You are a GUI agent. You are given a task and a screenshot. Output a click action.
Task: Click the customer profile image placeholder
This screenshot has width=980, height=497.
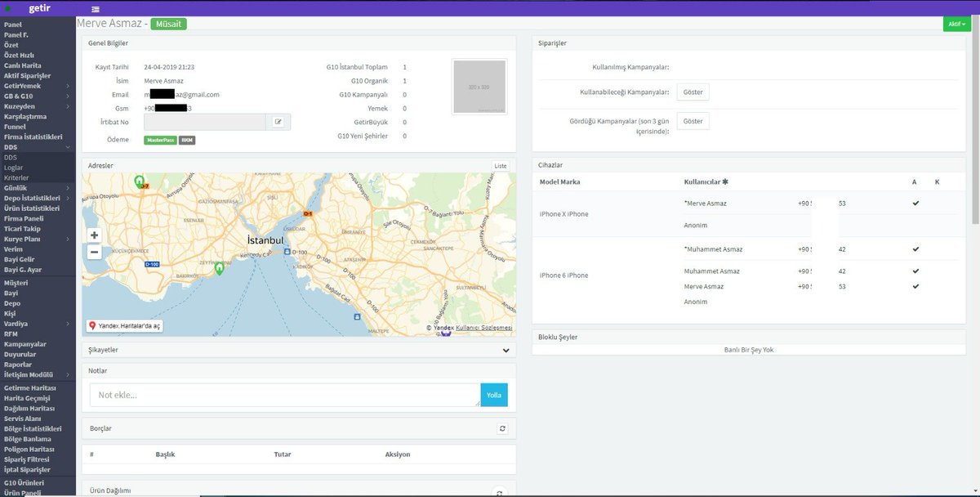click(479, 86)
